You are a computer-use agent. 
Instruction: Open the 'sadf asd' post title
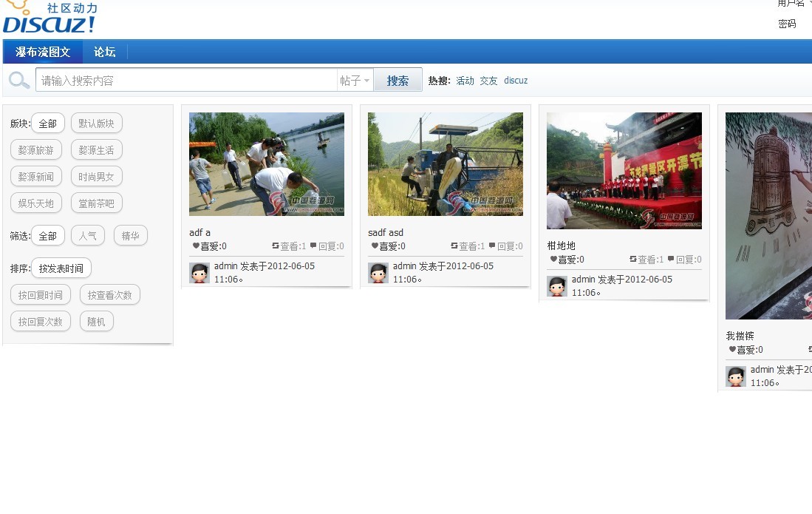(x=386, y=233)
